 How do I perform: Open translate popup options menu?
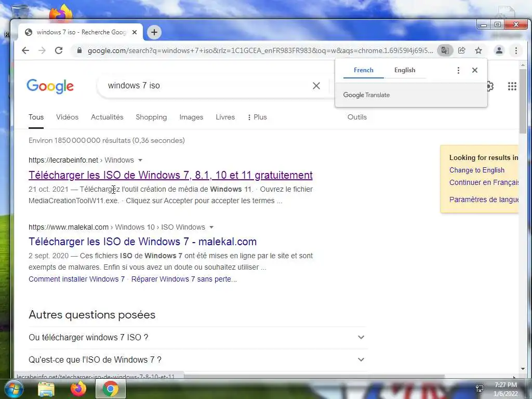tap(458, 70)
